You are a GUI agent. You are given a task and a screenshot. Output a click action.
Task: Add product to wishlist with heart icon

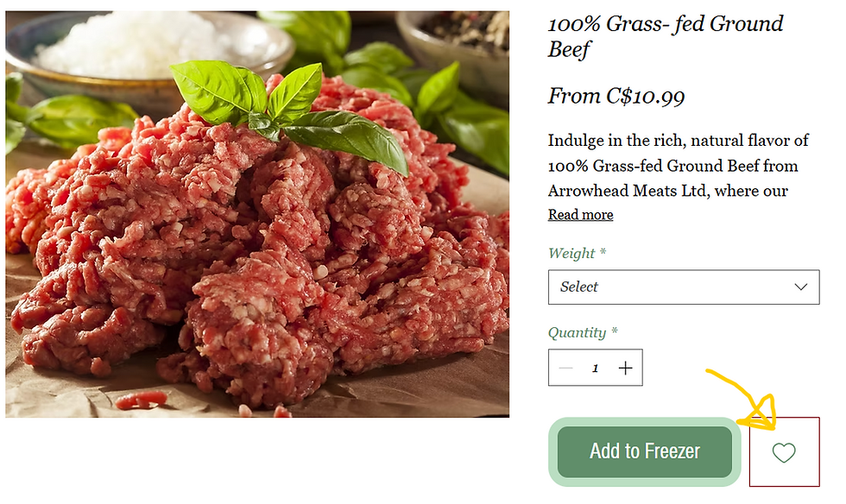pos(784,452)
